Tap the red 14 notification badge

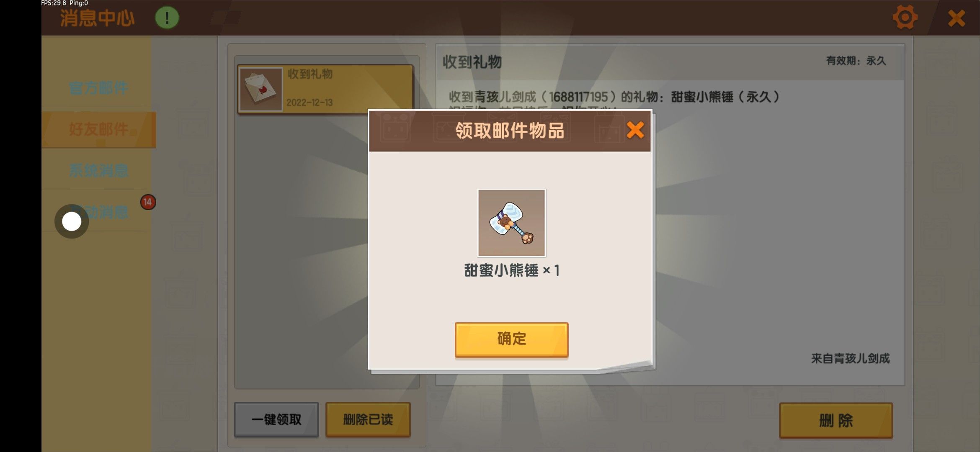coord(148,202)
